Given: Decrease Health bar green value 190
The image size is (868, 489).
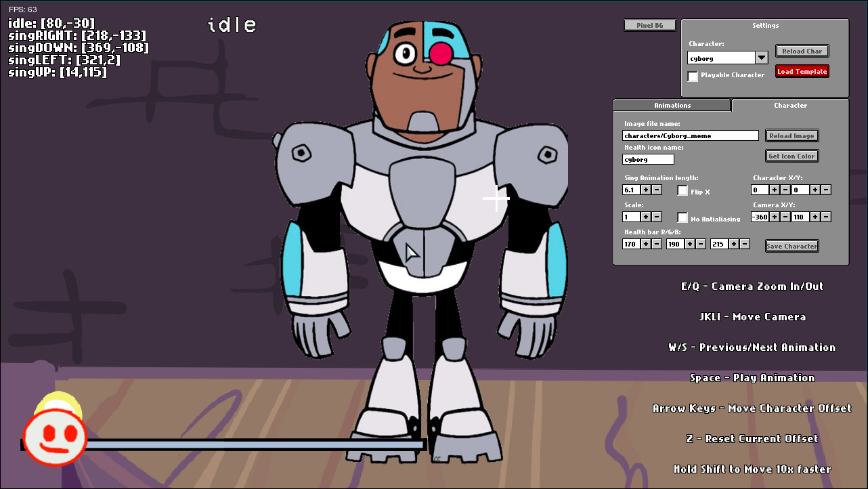Looking at the screenshot, I should 701,244.
